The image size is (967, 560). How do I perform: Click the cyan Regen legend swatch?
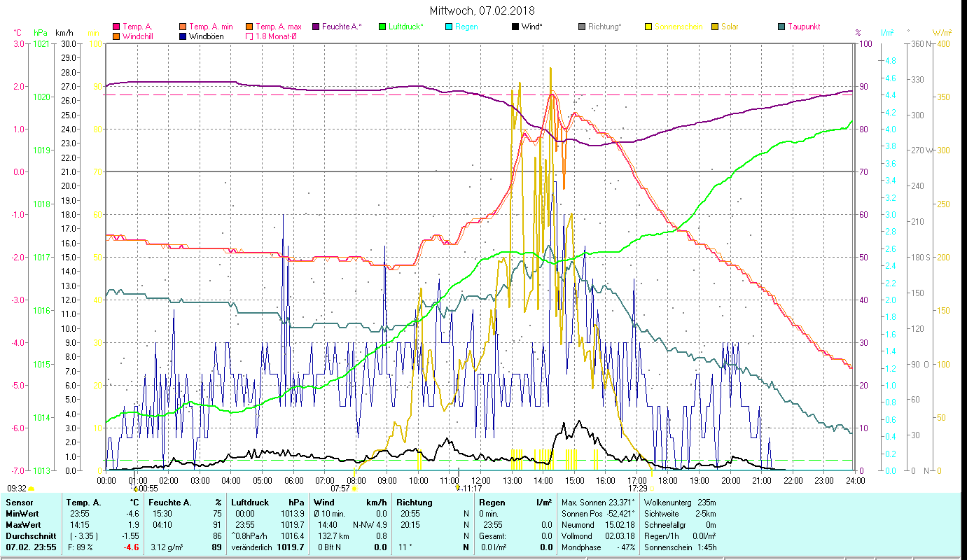pos(448,27)
